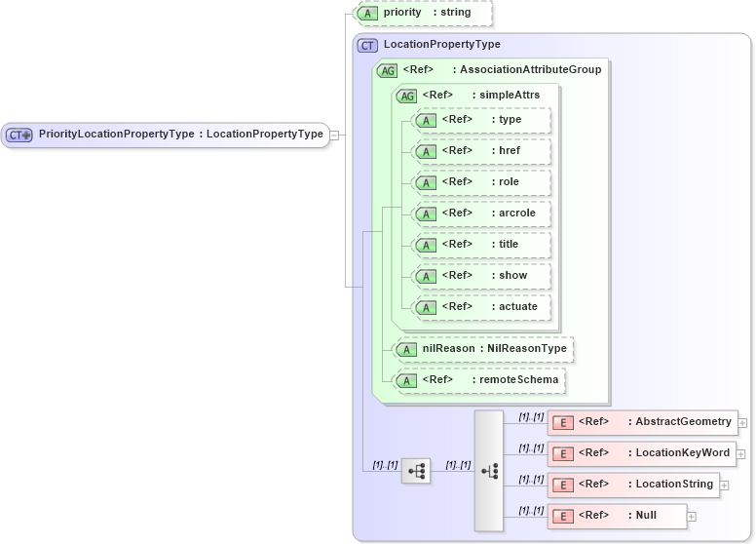
Task: Click the A icon of the show attribute
Action: point(426,276)
